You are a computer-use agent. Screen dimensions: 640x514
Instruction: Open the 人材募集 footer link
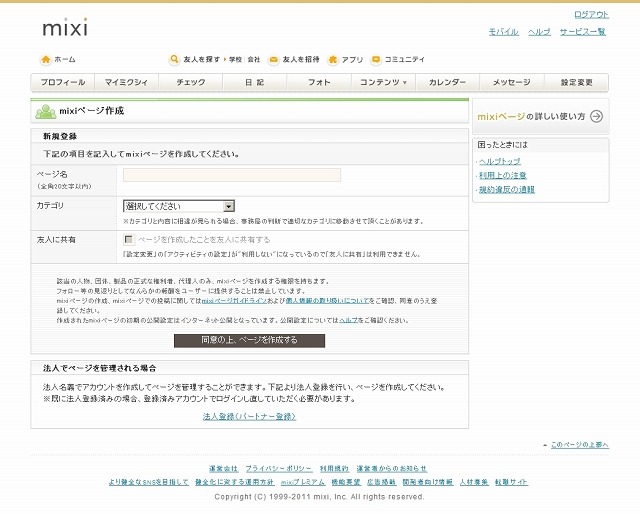click(474, 482)
